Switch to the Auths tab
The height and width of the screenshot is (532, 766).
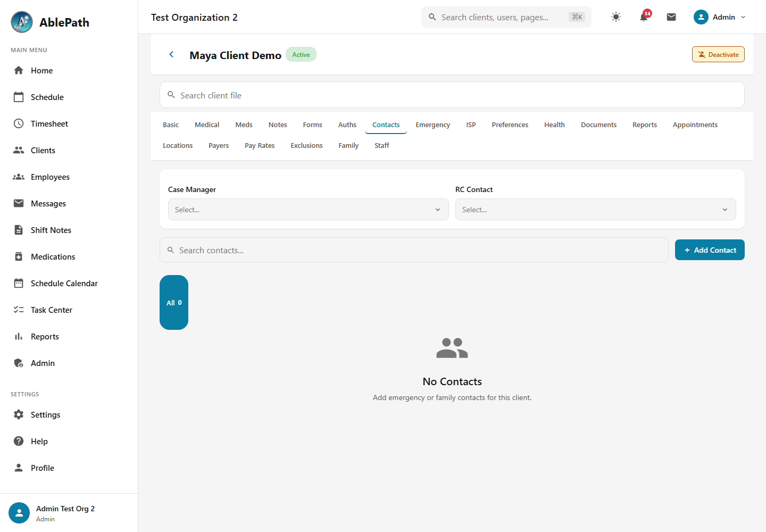coord(347,124)
